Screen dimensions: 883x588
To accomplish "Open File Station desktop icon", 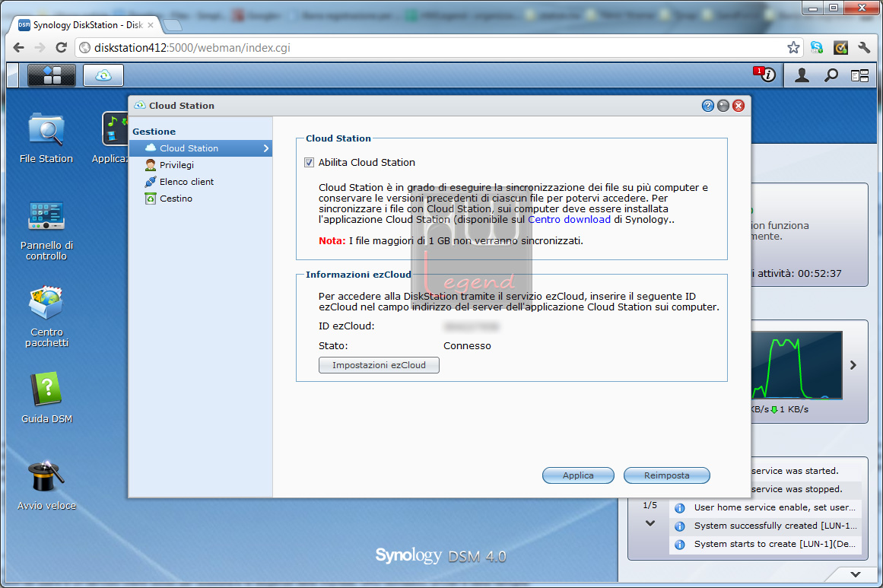I will tap(46, 138).
